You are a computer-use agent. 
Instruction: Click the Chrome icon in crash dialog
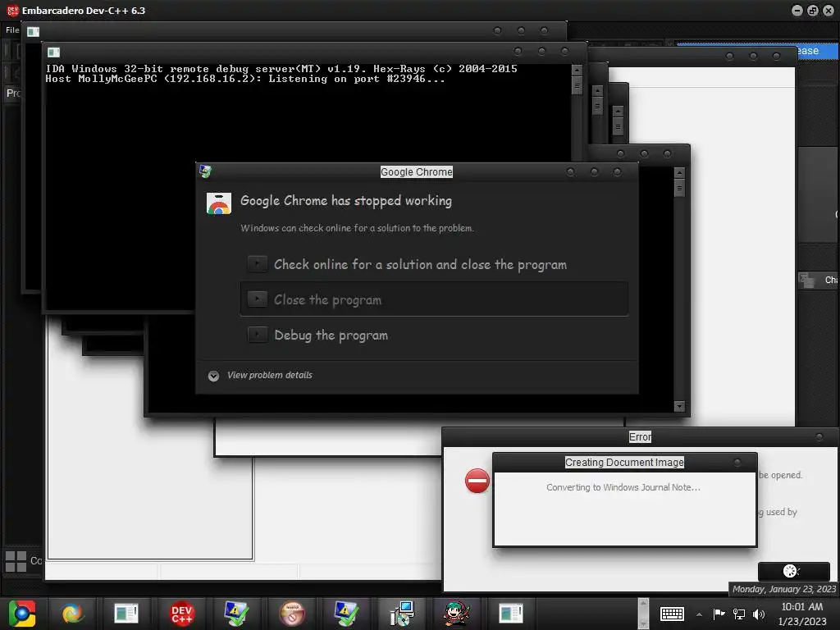(218, 203)
